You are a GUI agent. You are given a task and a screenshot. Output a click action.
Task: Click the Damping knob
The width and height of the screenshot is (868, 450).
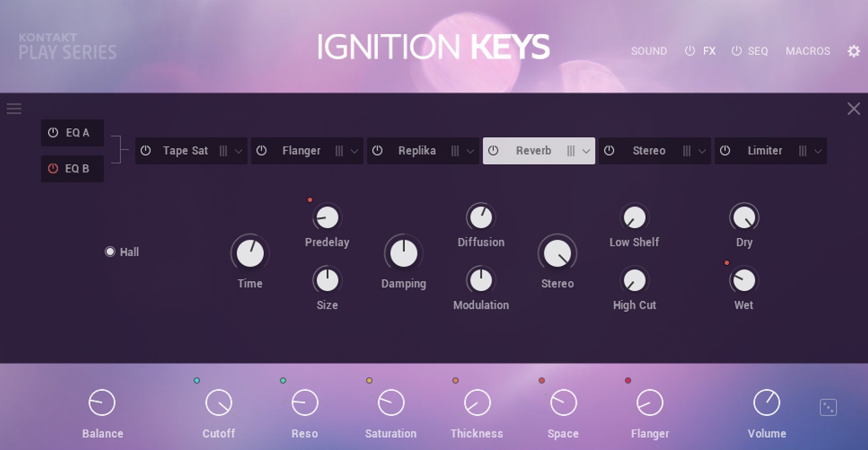pos(404,253)
